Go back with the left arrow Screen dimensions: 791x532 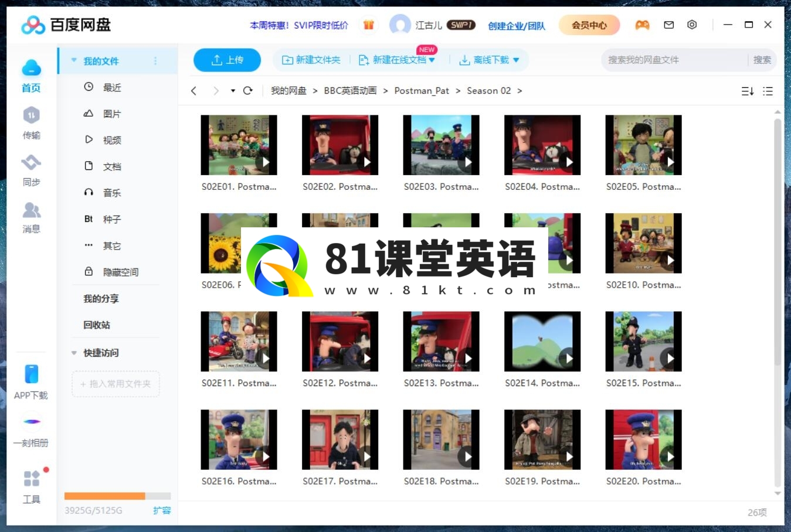[x=193, y=91]
